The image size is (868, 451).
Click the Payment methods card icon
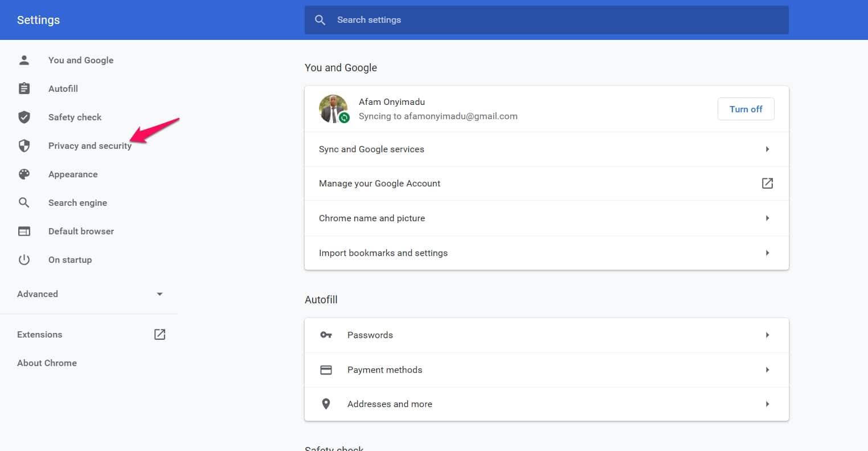(326, 369)
